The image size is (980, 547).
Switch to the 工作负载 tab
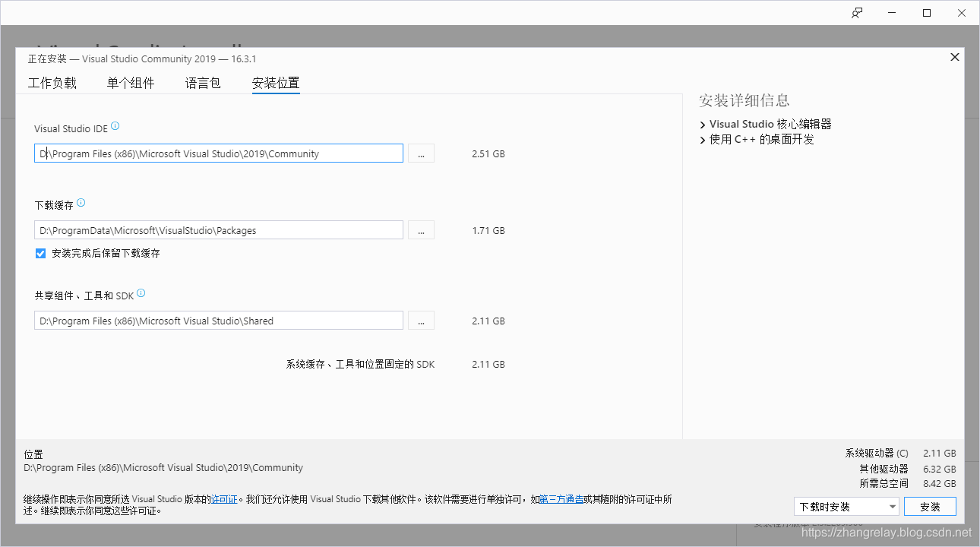tap(52, 83)
